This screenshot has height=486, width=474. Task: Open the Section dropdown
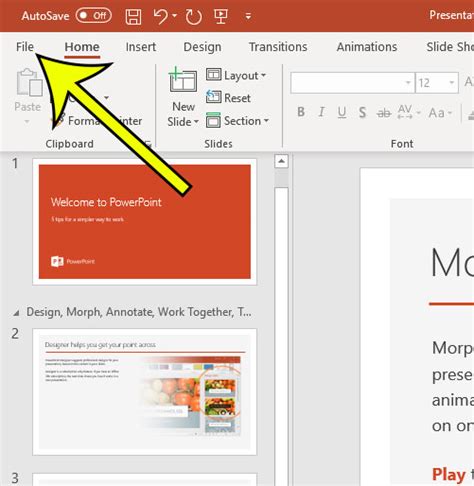pyautogui.click(x=237, y=121)
